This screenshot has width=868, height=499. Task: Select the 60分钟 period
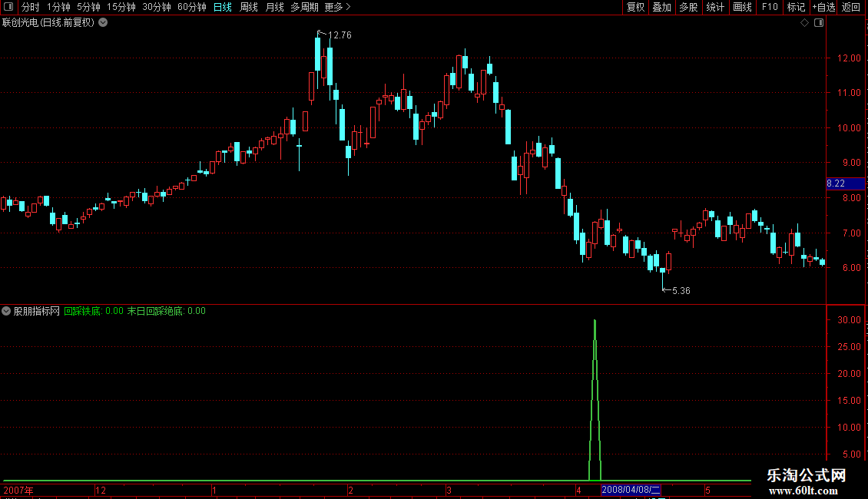coord(192,7)
